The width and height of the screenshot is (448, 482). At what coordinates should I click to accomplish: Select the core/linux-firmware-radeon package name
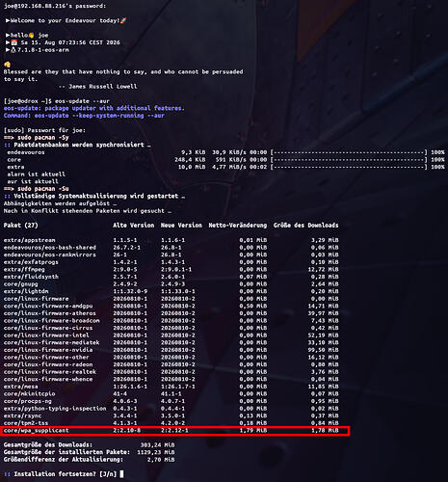(x=48, y=364)
